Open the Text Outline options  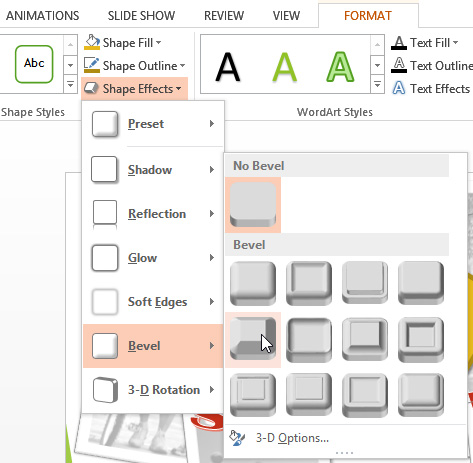(432, 66)
